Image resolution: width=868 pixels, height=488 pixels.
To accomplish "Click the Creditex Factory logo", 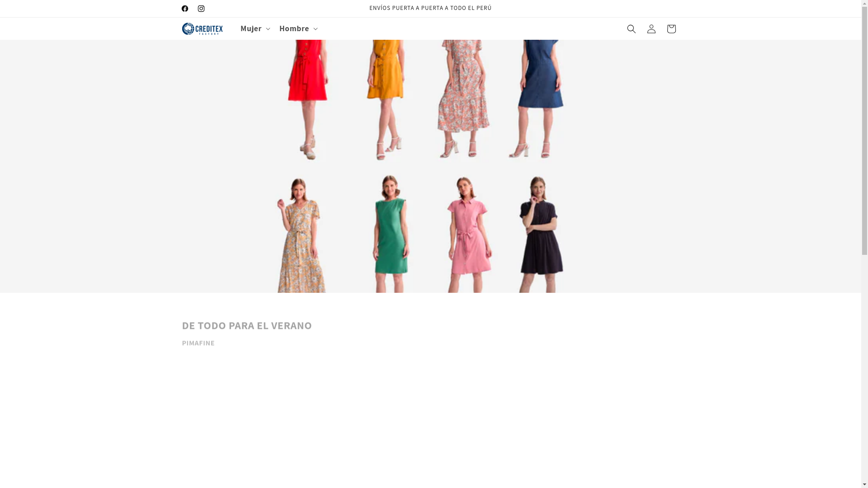I will [x=202, y=29].
